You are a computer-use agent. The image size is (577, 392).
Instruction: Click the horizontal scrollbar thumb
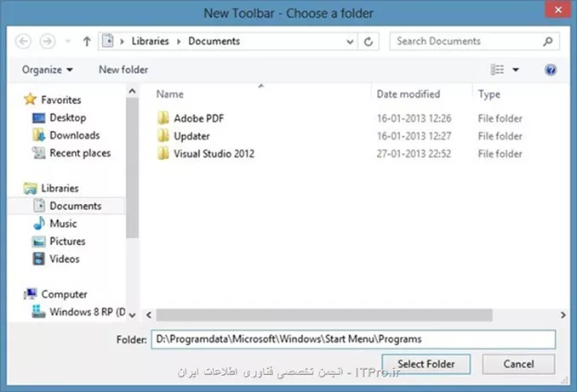pos(324,315)
